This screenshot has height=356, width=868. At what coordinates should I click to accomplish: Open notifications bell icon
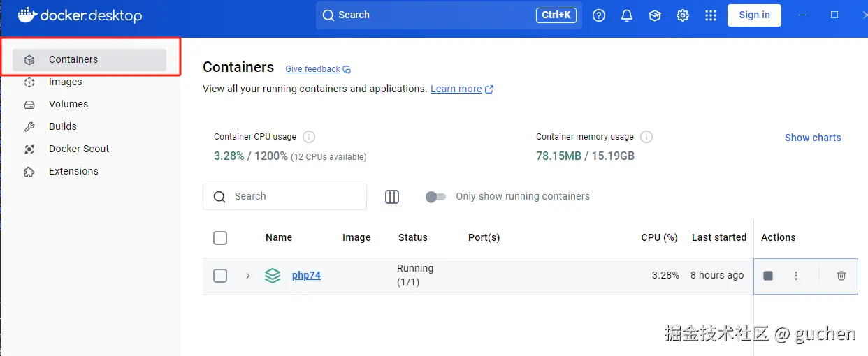627,15
